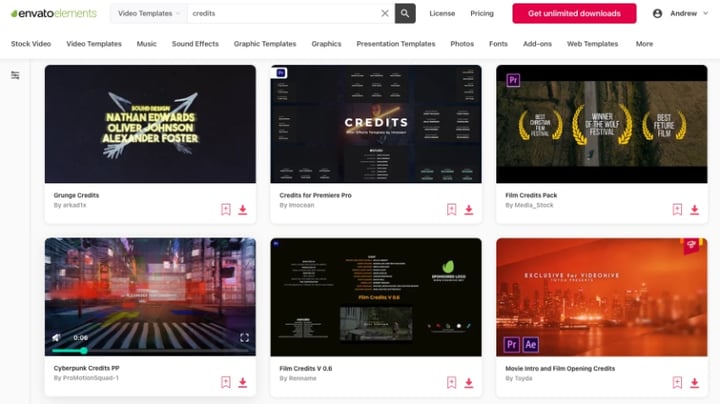The height and width of the screenshot is (404, 720).
Task: Open the Sound Effects category
Action: (x=195, y=44)
